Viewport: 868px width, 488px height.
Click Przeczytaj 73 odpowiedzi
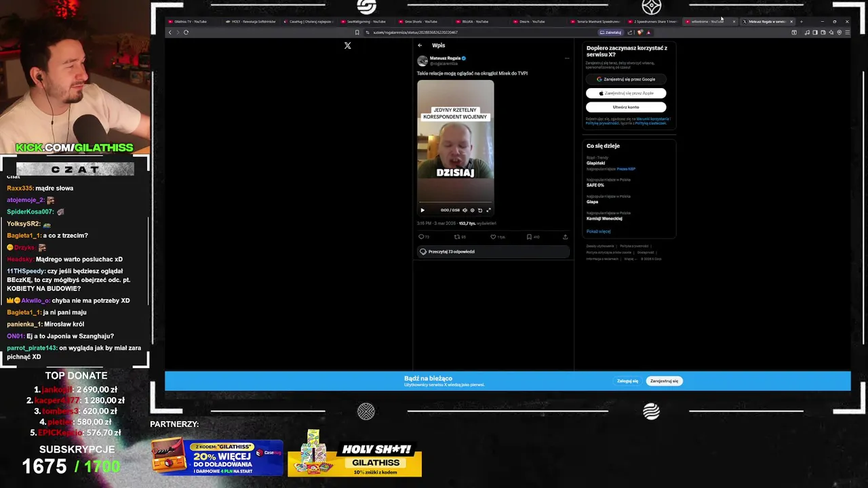pos(493,251)
